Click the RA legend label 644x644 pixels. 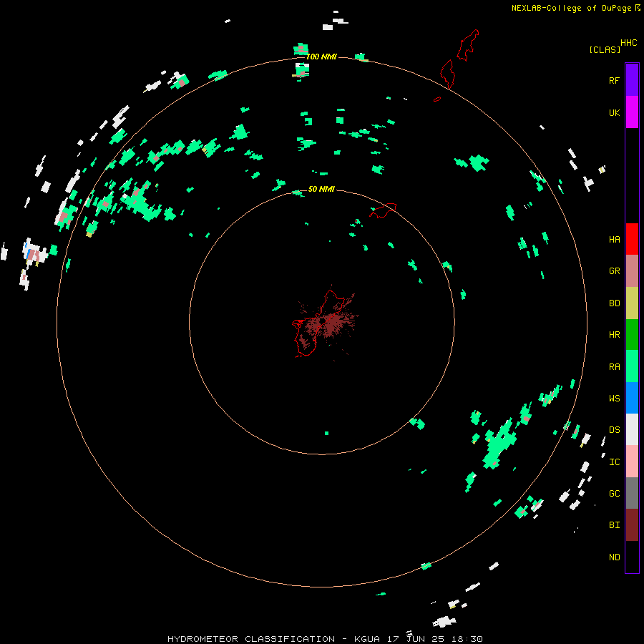614,367
